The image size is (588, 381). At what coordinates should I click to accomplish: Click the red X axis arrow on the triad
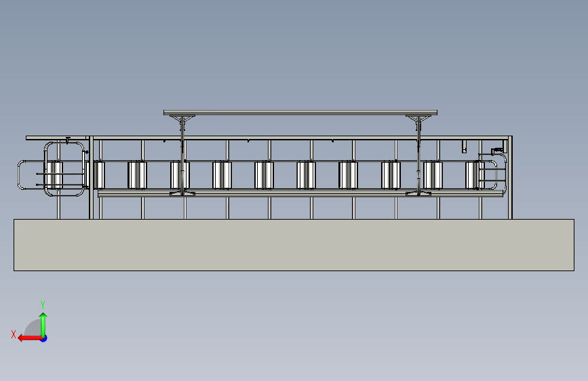(x=30, y=338)
